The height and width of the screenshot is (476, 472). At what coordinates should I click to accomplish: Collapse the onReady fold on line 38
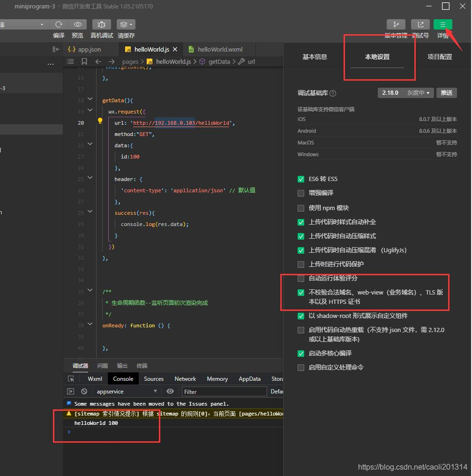90,324
